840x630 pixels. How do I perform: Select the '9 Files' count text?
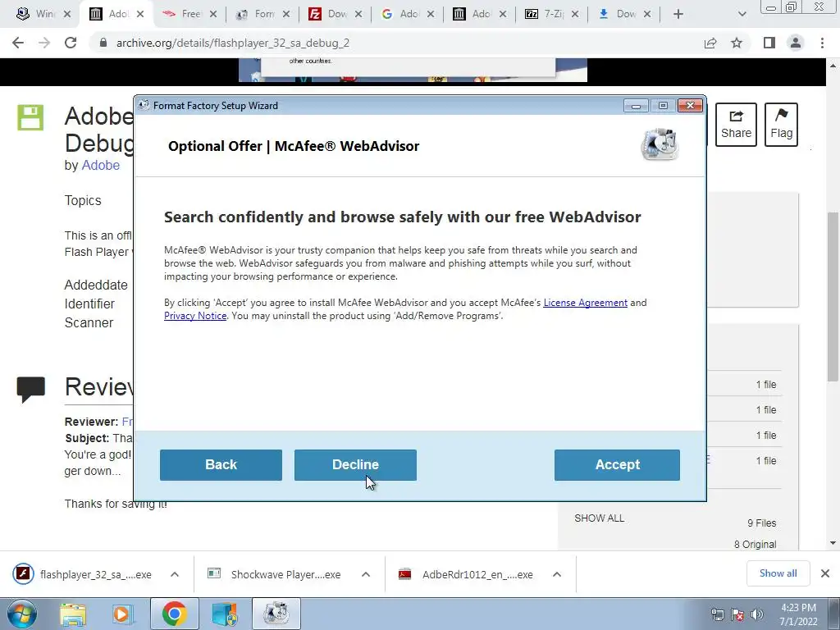click(x=761, y=523)
